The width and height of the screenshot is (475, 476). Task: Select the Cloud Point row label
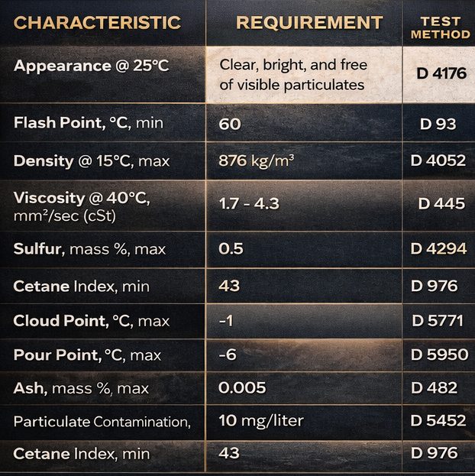click(x=91, y=321)
